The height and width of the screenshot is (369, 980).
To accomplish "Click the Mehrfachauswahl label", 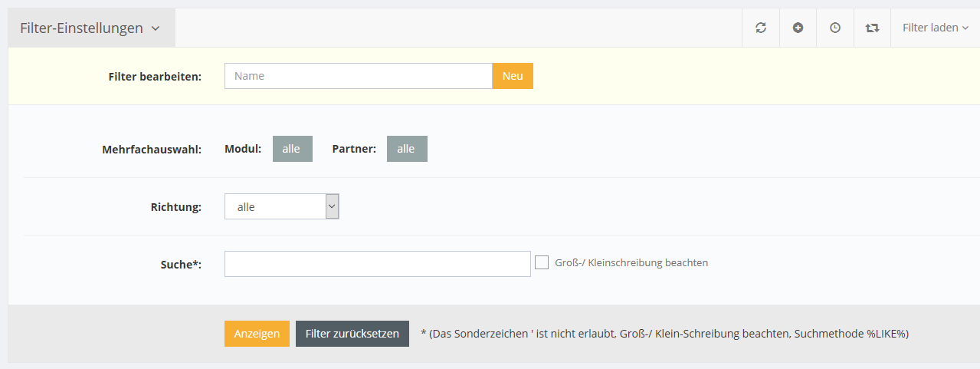I will 151,150.
